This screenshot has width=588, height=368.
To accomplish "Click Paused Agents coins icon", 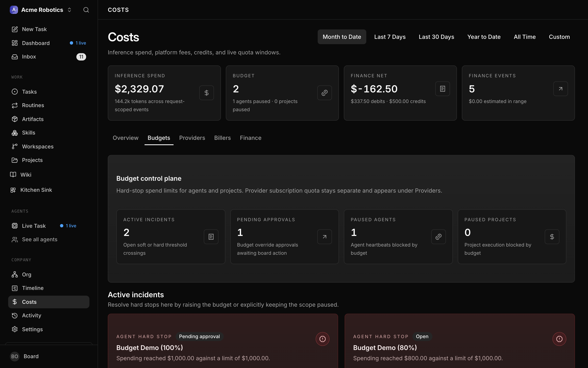I will [x=438, y=237].
